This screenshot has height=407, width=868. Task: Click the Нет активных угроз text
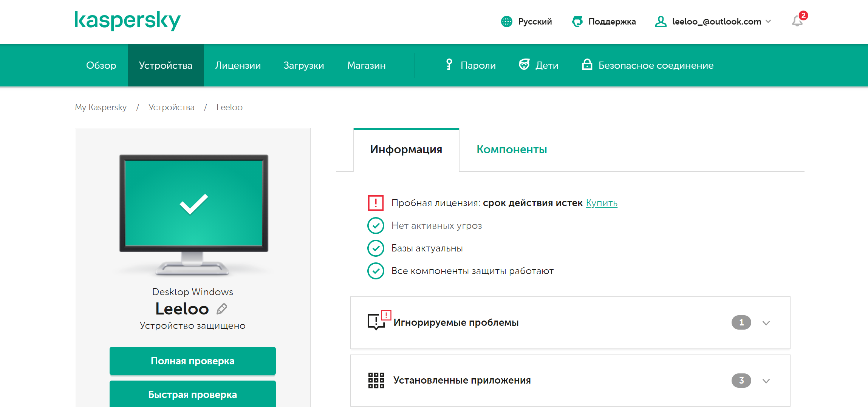(437, 226)
